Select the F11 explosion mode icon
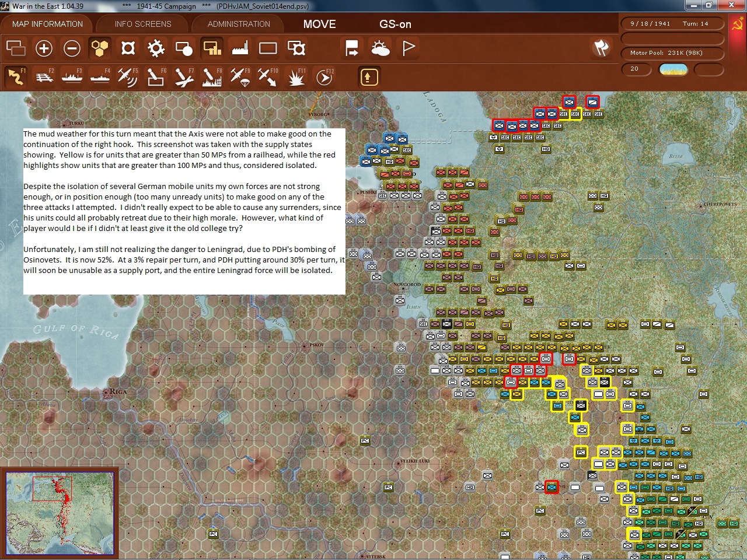 [x=296, y=77]
